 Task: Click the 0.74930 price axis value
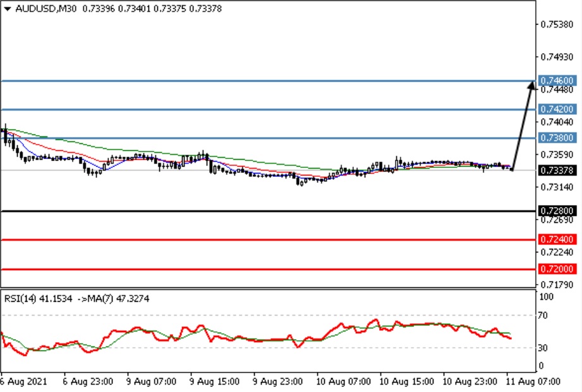click(x=557, y=57)
